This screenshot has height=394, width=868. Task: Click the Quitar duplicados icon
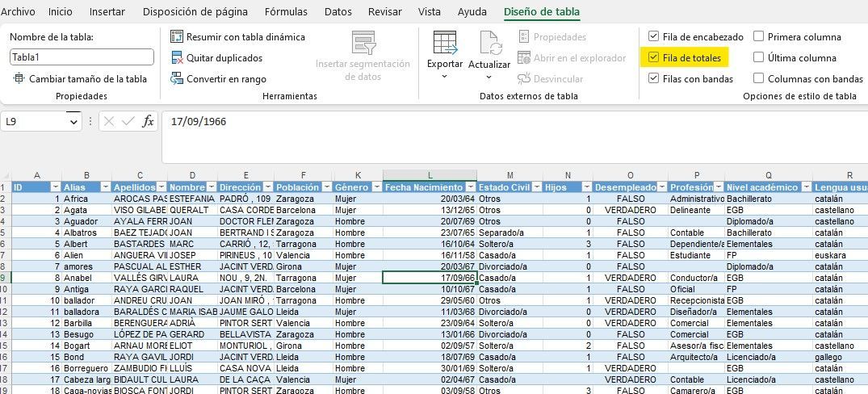[x=177, y=58]
